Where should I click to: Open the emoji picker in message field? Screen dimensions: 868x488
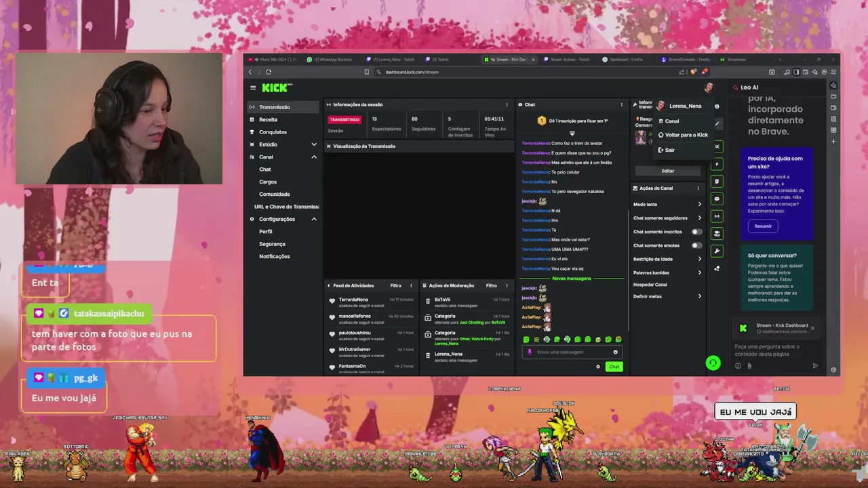[616, 352]
